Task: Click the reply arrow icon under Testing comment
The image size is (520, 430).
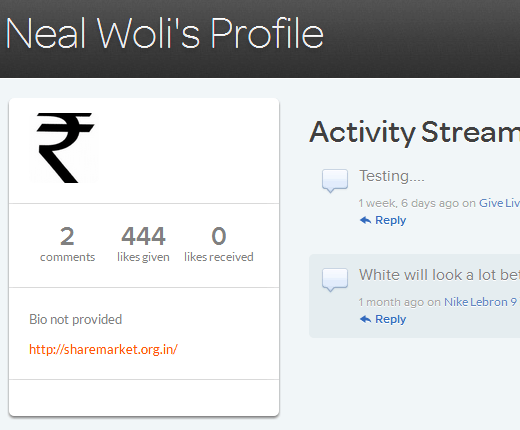Action: [366, 220]
